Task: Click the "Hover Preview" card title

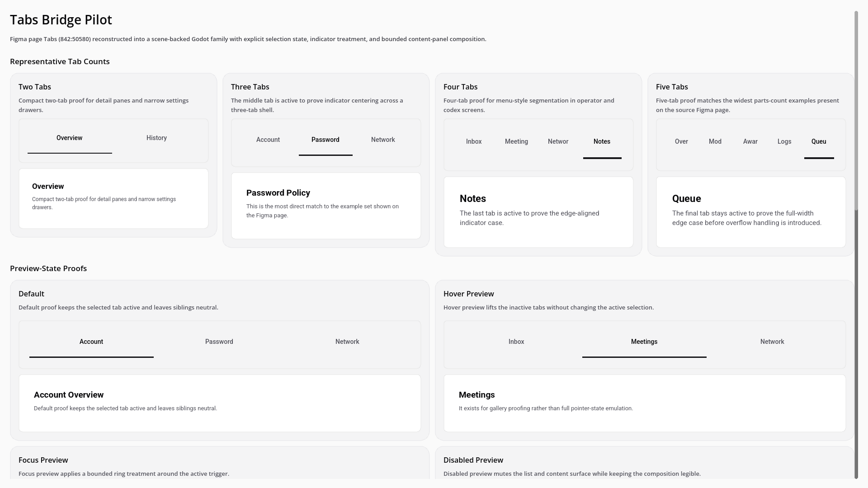Action: pos(469,294)
